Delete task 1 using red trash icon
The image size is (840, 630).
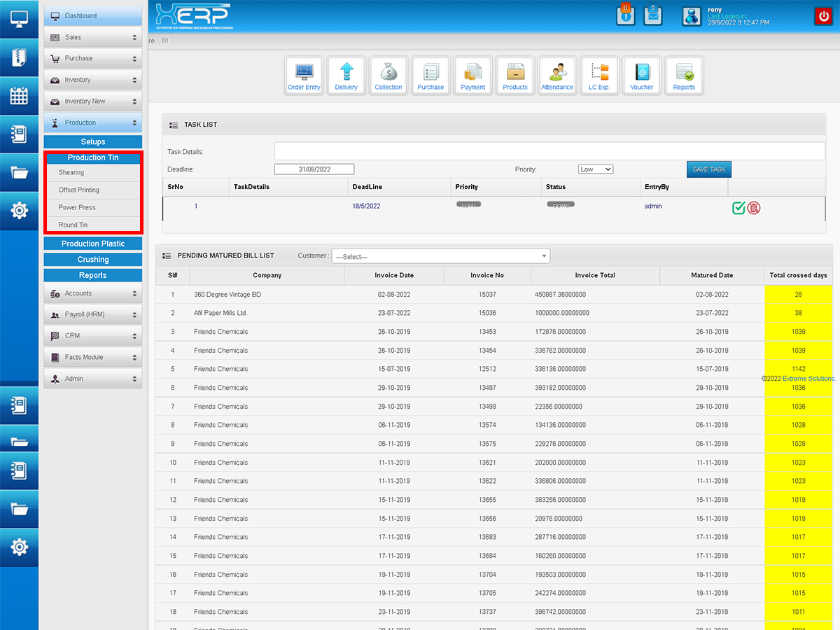754,208
